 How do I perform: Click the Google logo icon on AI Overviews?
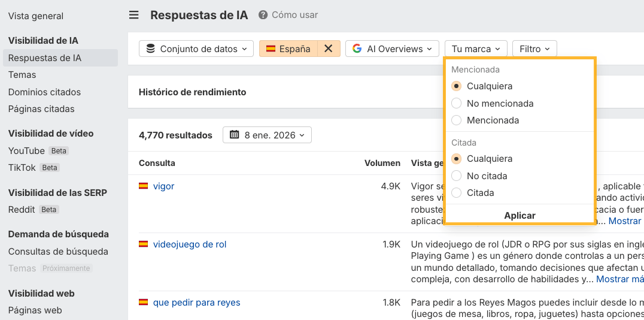[x=357, y=49]
